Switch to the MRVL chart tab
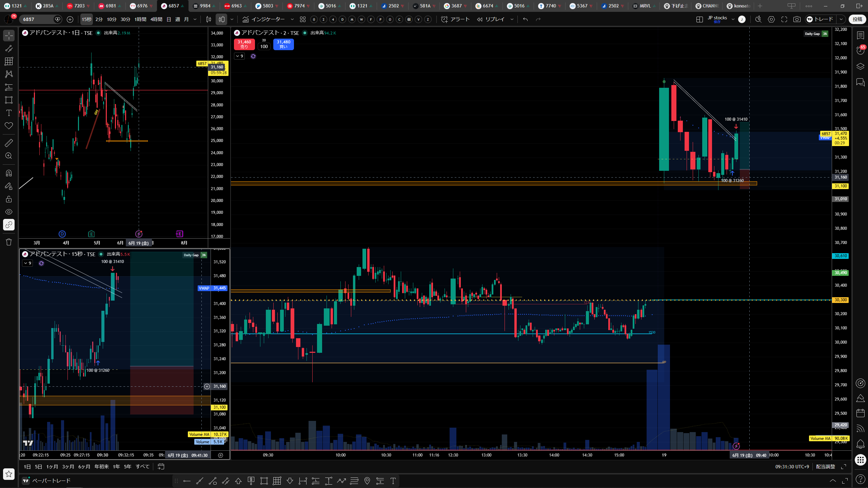This screenshot has width=868, height=488. pos(645,6)
